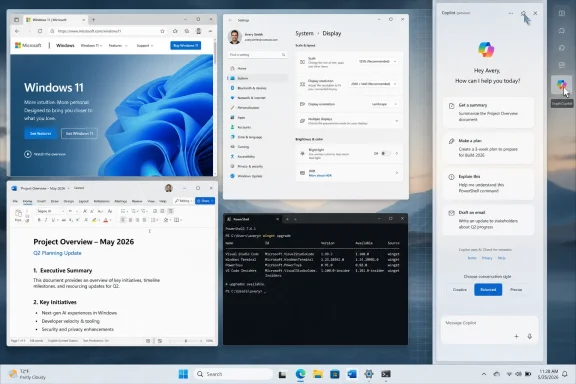Click the new tab plus in Edge
This screenshot has width=576, height=384.
point(93,20)
